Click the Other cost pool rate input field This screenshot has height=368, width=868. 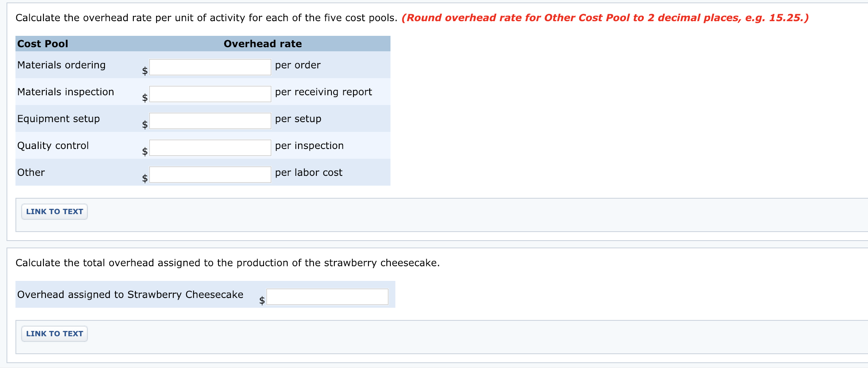click(210, 174)
